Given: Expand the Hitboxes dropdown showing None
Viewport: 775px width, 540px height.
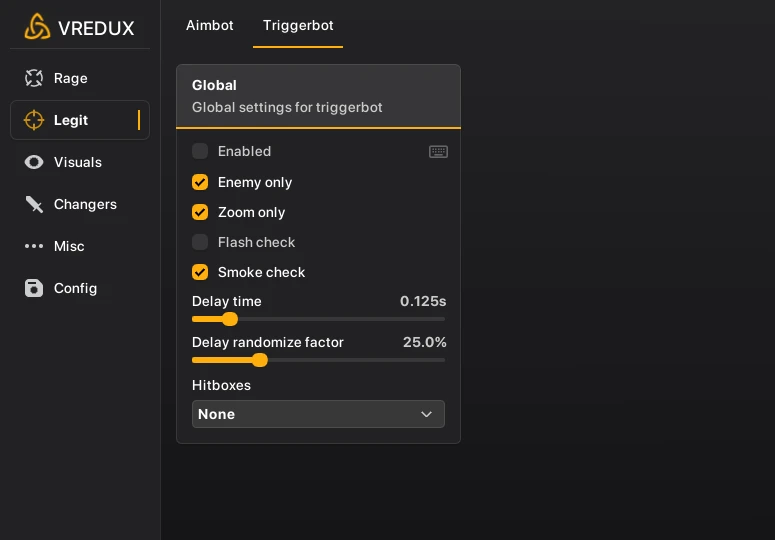Looking at the screenshot, I should 318,414.
